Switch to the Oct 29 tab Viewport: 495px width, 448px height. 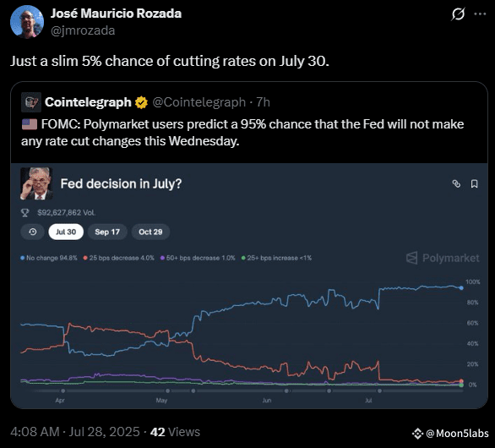(x=150, y=232)
